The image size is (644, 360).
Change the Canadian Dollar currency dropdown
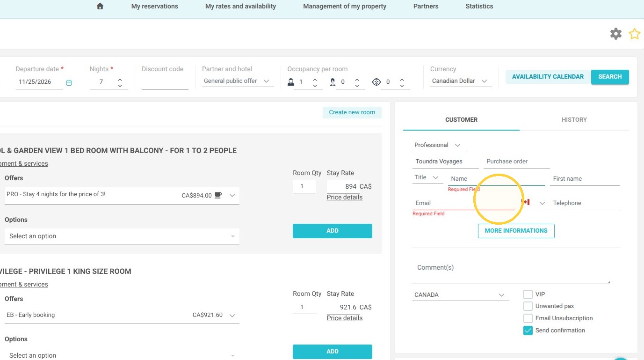(461, 81)
